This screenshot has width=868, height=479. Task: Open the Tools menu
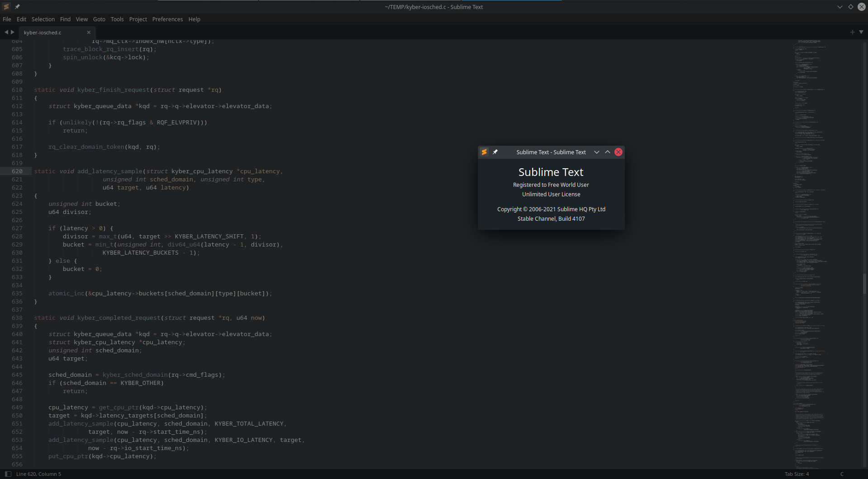click(117, 19)
